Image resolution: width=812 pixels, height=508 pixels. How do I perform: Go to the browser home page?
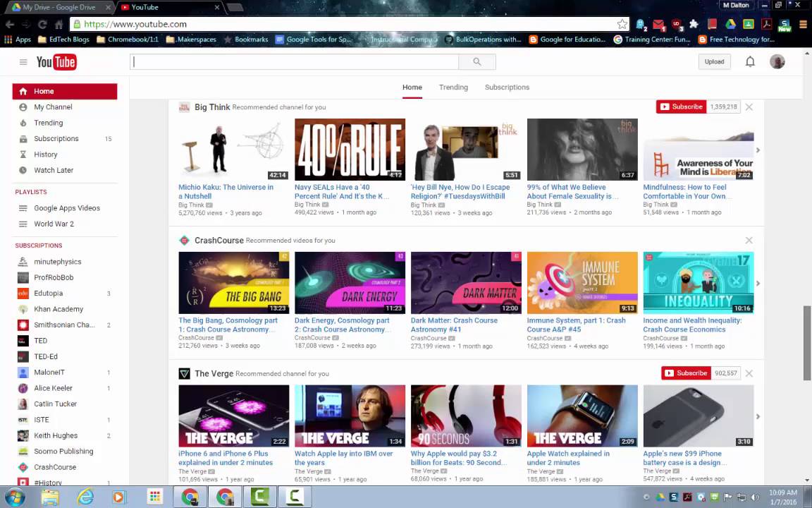click(59, 25)
